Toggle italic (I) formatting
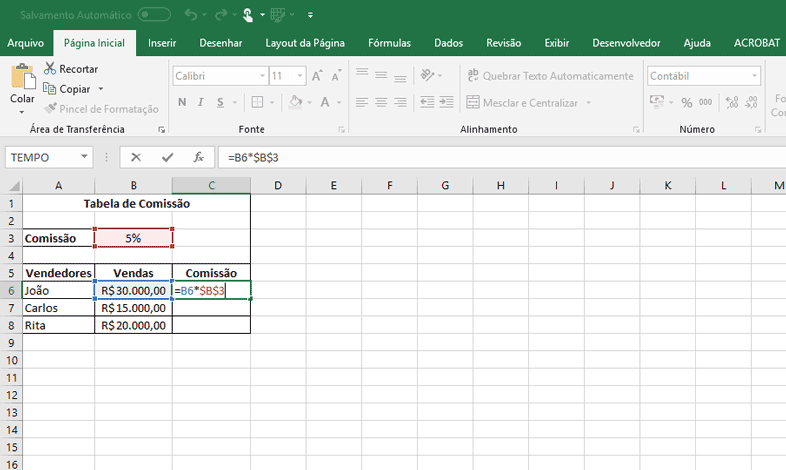The image size is (786, 470). pyautogui.click(x=203, y=103)
